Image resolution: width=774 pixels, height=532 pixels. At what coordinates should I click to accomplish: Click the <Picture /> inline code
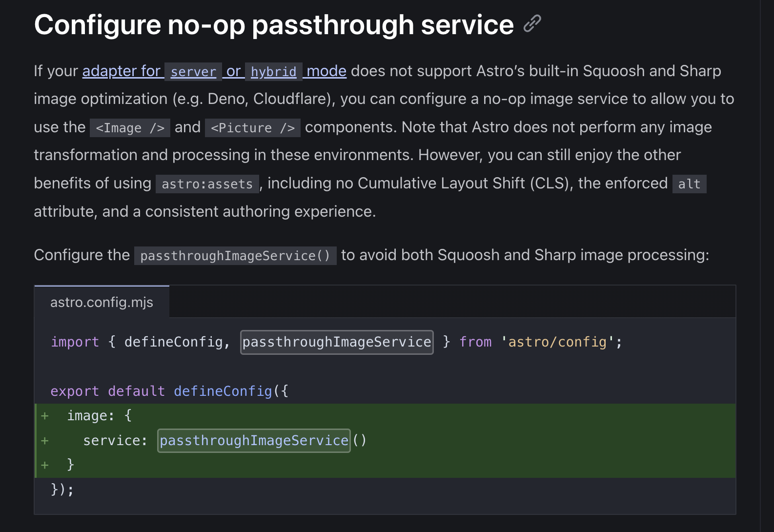253,128
